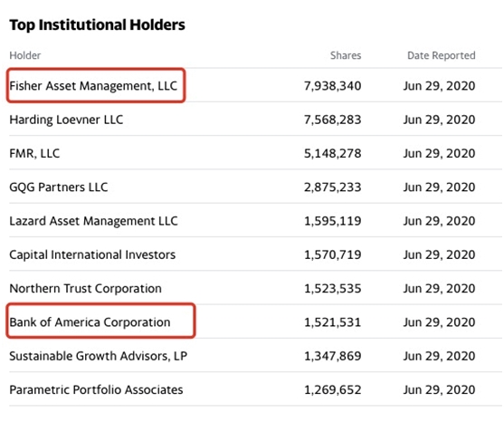Screen dimensions: 504x422
Task: Click the 1,521,531 shares value
Action: [x=333, y=322]
